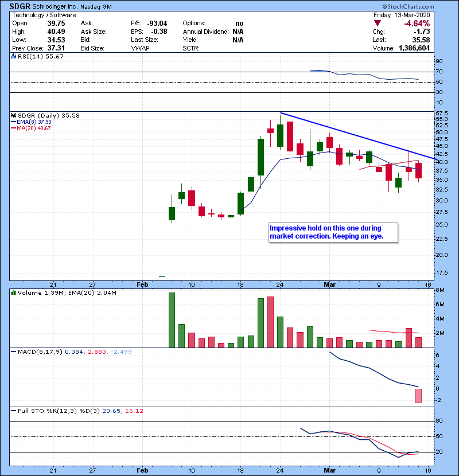459x476 pixels.
Task: Click the 8M volume axis label
Action: [x=440, y=290]
